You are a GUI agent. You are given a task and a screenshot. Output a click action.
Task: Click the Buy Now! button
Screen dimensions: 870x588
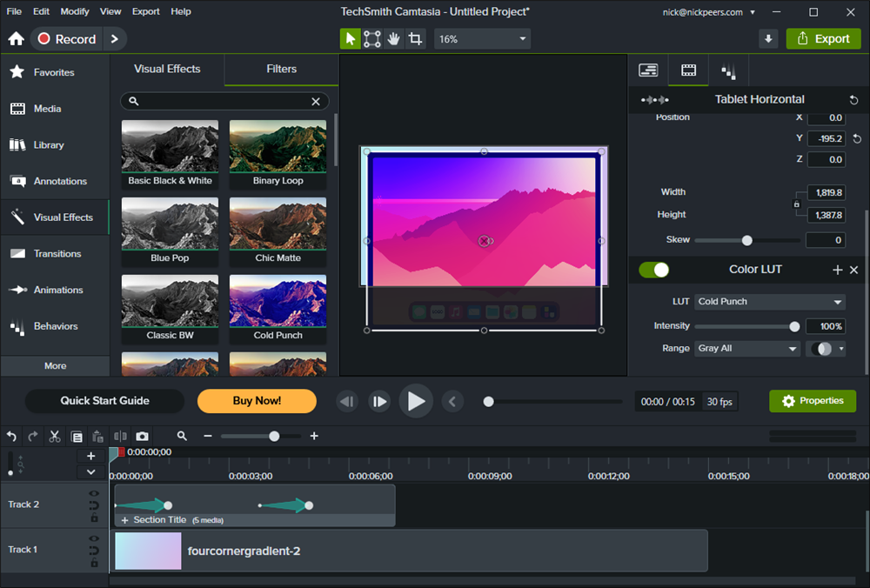tap(257, 401)
